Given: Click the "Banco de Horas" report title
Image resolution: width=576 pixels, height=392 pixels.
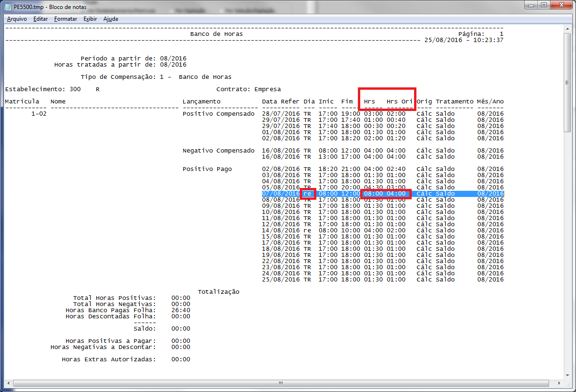Looking at the screenshot, I should [x=216, y=34].
